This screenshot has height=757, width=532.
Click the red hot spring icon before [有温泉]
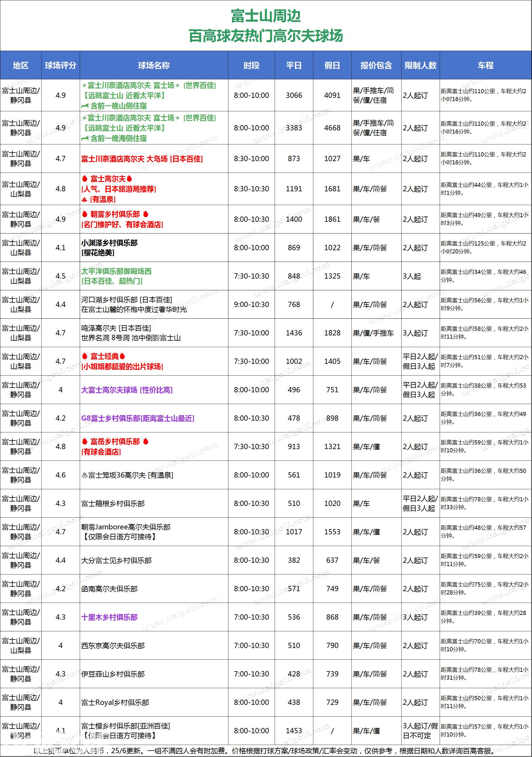(84, 199)
